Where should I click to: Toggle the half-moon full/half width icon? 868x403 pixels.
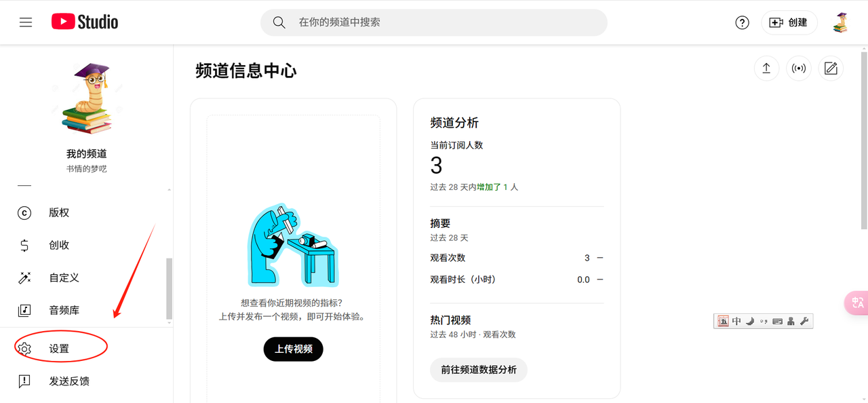point(750,321)
